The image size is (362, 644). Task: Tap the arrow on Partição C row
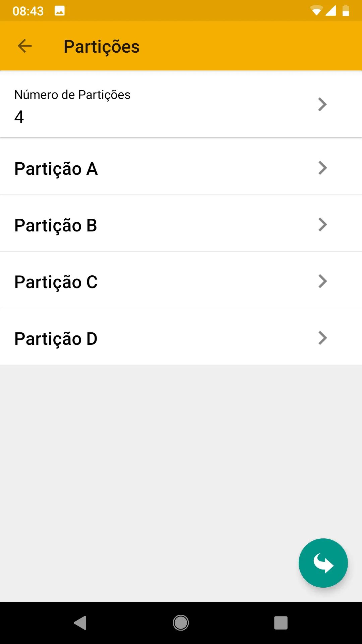point(322,281)
